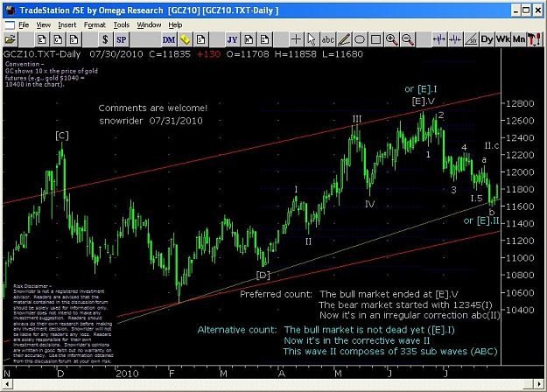Viewport: 547px width, 392px height.
Task: Select the arrow pointer tool
Action: point(312,39)
